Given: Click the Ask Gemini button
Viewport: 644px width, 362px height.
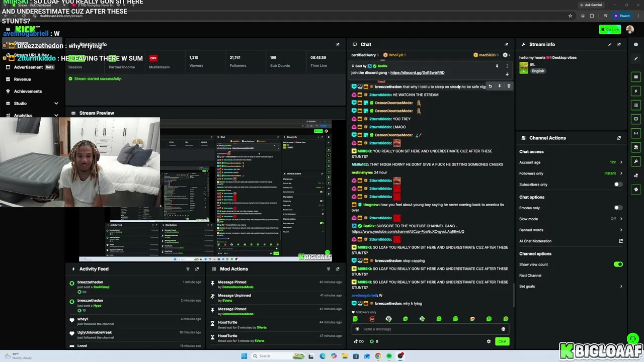Looking at the screenshot, I should pos(591,5).
